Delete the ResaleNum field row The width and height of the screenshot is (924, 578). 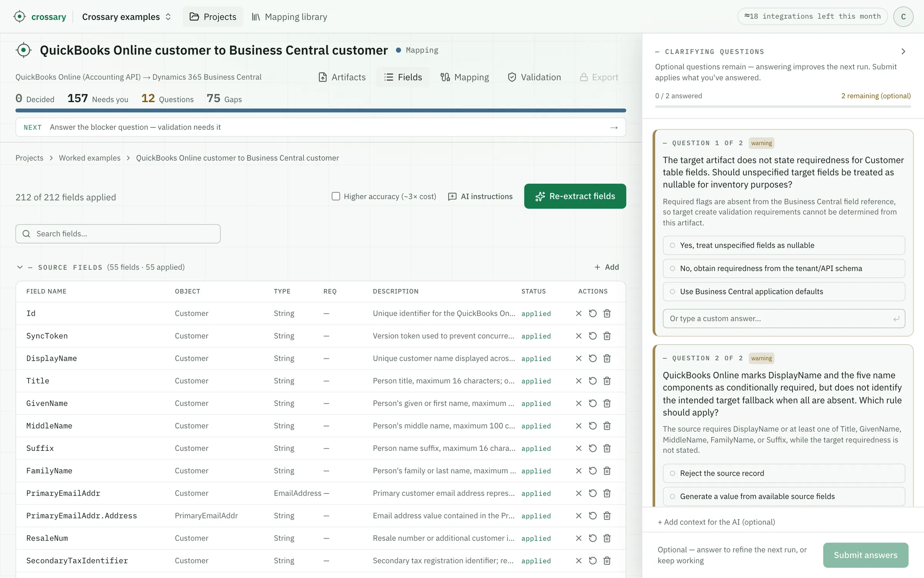(607, 538)
